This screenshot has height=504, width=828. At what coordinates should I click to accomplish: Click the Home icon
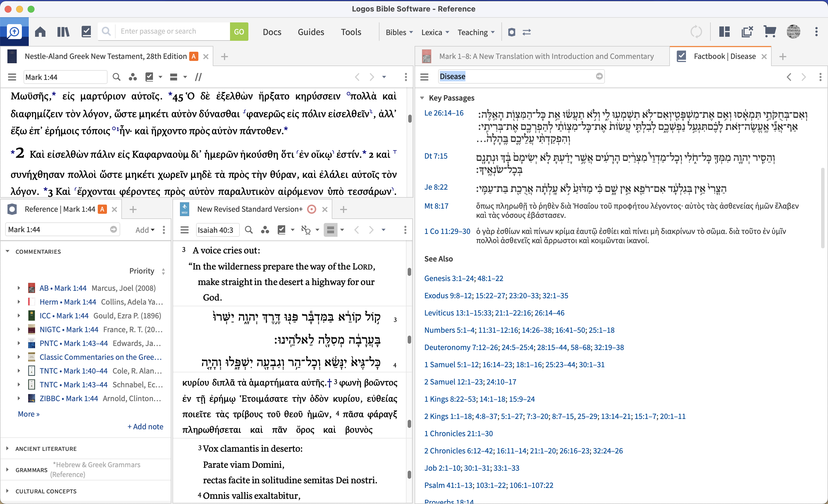click(x=40, y=32)
